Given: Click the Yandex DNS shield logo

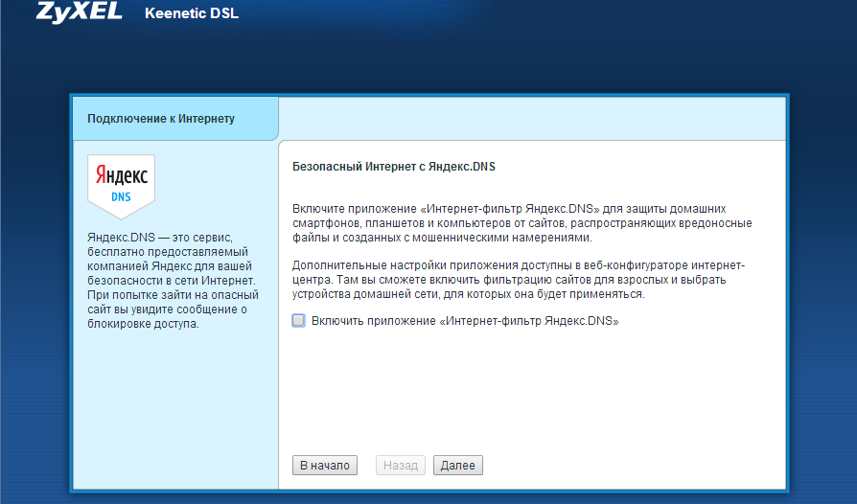Looking at the screenshot, I should tap(121, 186).
